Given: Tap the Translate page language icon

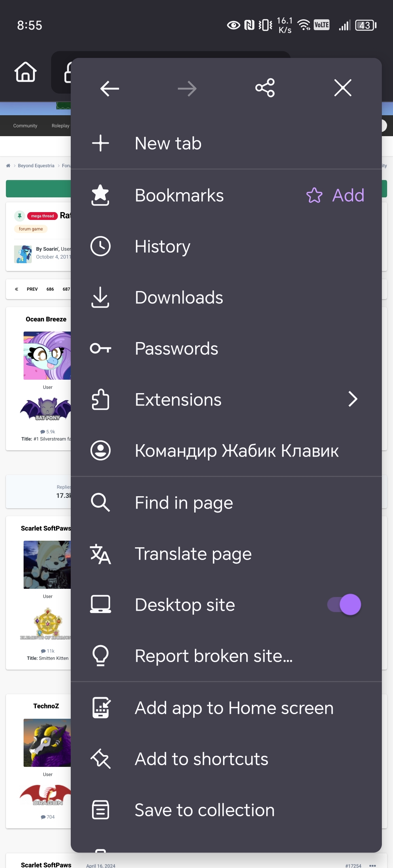Looking at the screenshot, I should (x=101, y=553).
